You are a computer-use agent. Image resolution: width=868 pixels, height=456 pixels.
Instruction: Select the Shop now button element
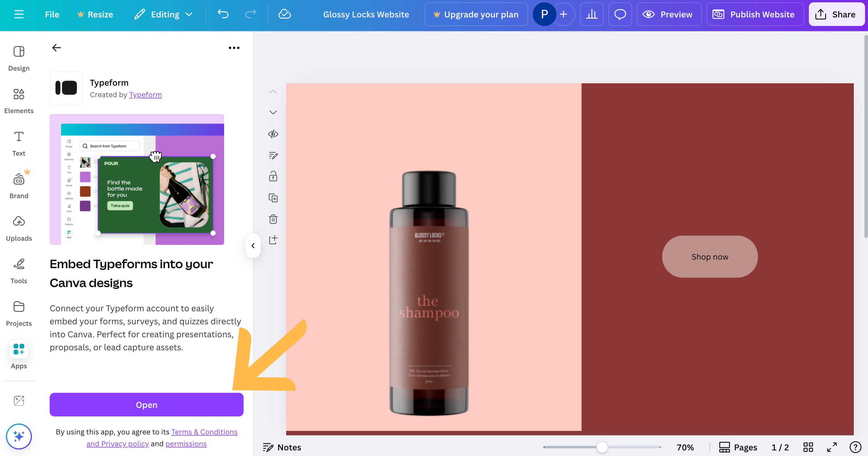[710, 257]
